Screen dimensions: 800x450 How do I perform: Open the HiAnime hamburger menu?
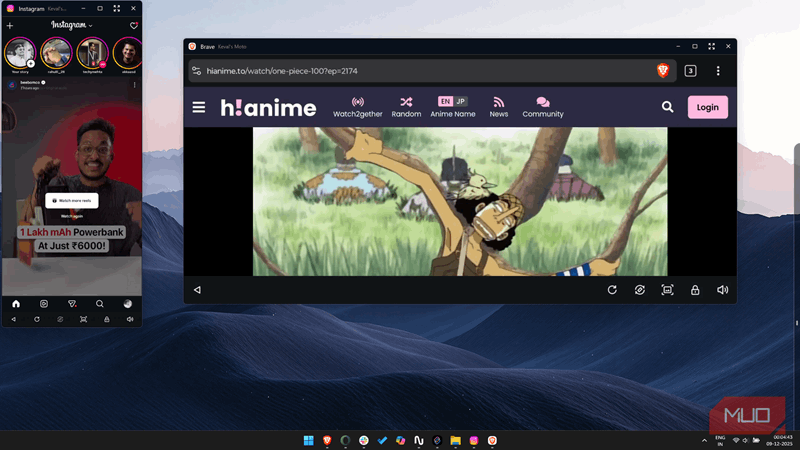click(x=199, y=107)
